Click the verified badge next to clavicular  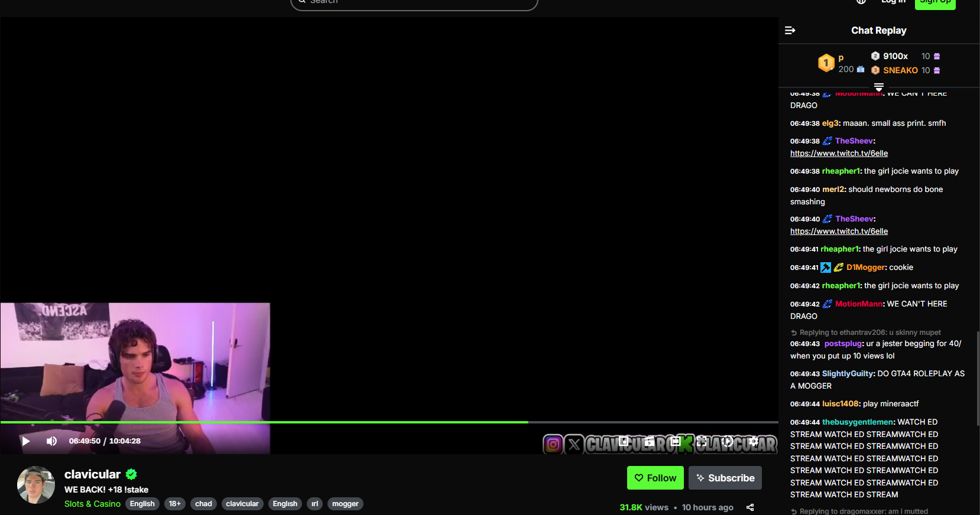131,474
